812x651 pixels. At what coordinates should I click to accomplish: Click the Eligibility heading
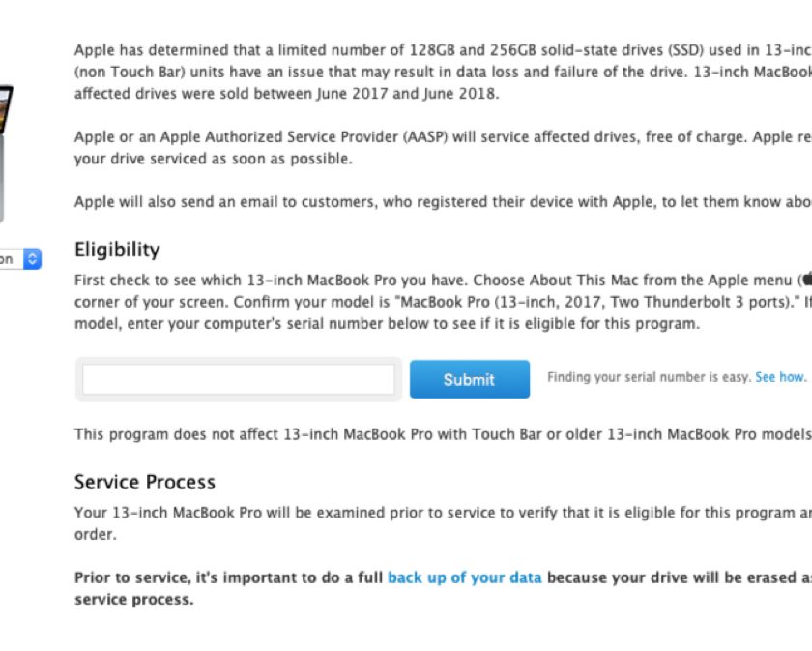[x=117, y=250]
